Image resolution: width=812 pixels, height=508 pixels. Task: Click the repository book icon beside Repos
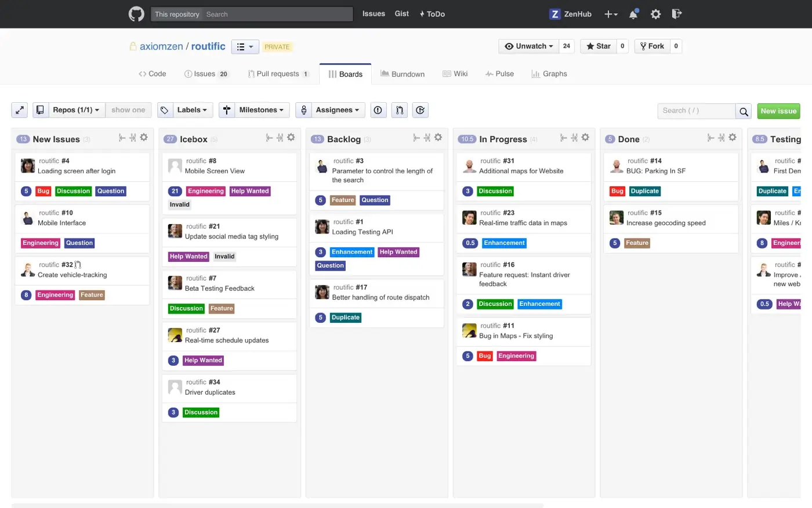pyautogui.click(x=41, y=110)
